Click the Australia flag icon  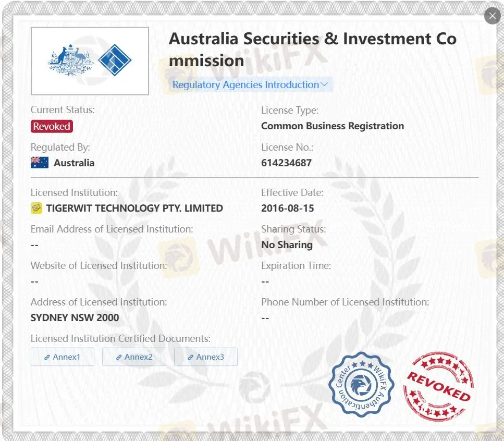pyautogui.click(x=40, y=163)
